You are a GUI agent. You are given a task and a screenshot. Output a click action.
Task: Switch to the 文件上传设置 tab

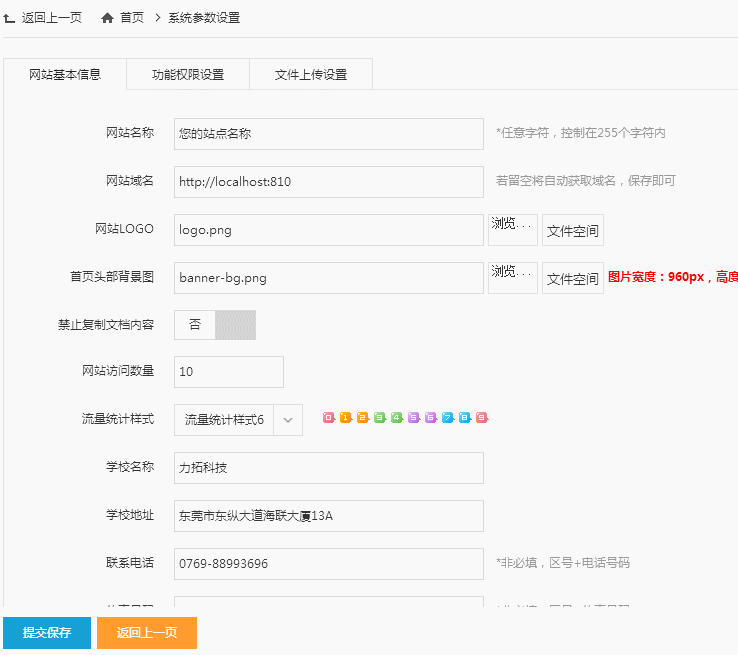311,75
